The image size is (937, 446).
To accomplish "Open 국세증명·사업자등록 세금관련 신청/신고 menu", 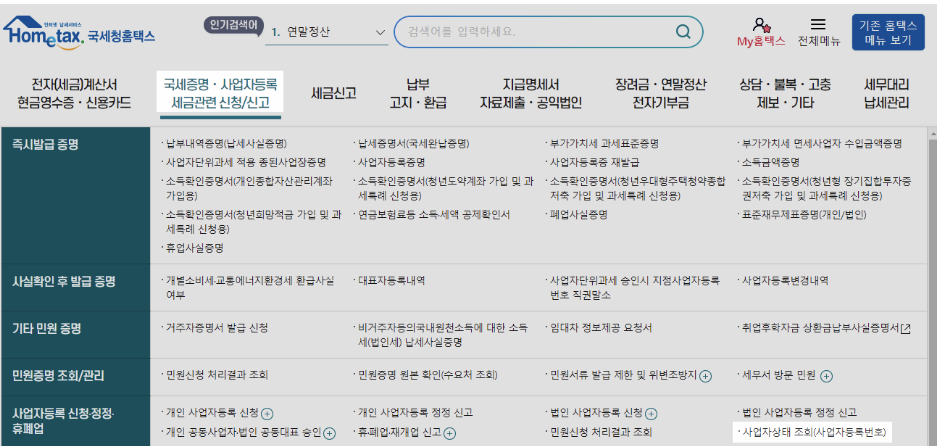I will (221, 93).
